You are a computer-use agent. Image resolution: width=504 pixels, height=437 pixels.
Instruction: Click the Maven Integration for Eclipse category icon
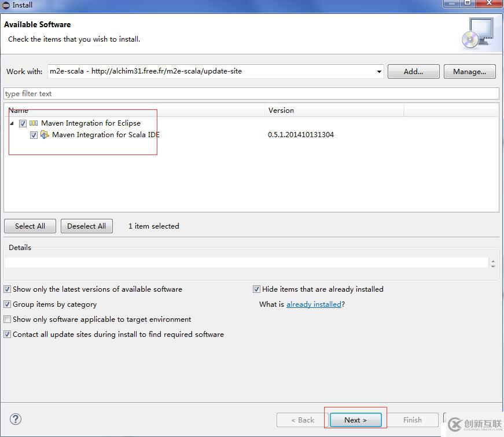[34, 123]
